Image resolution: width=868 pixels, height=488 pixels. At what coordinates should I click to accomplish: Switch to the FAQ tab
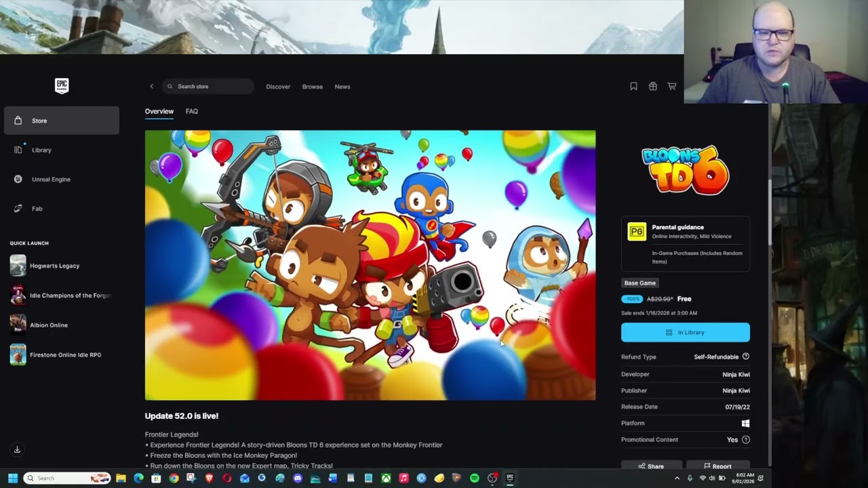[192, 111]
